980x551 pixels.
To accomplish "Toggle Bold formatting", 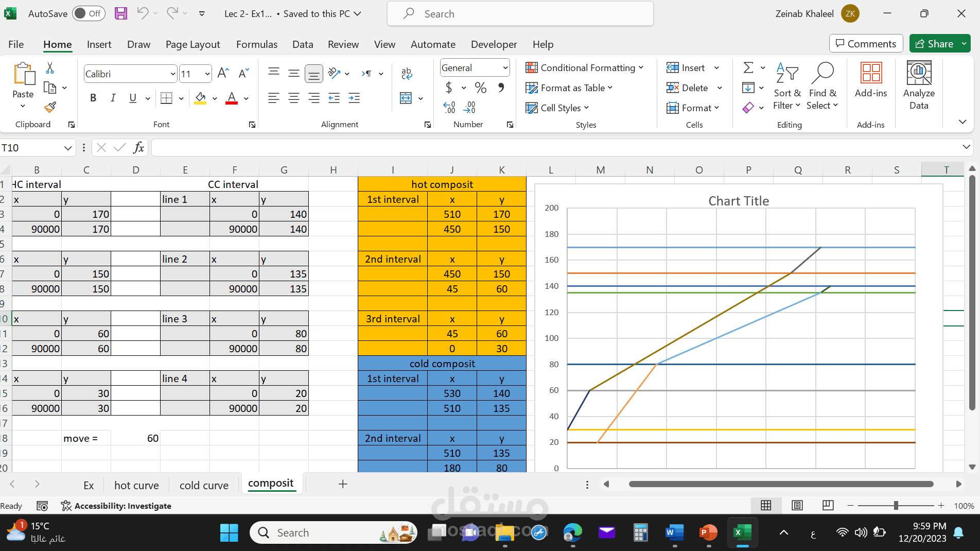I will (x=93, y=98).
